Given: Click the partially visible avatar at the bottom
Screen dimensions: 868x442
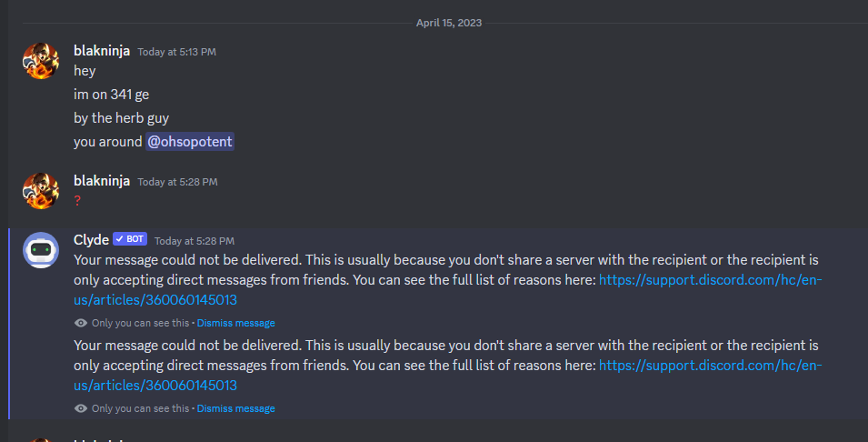Looking at the screenshot, I should tap(41, 438).
